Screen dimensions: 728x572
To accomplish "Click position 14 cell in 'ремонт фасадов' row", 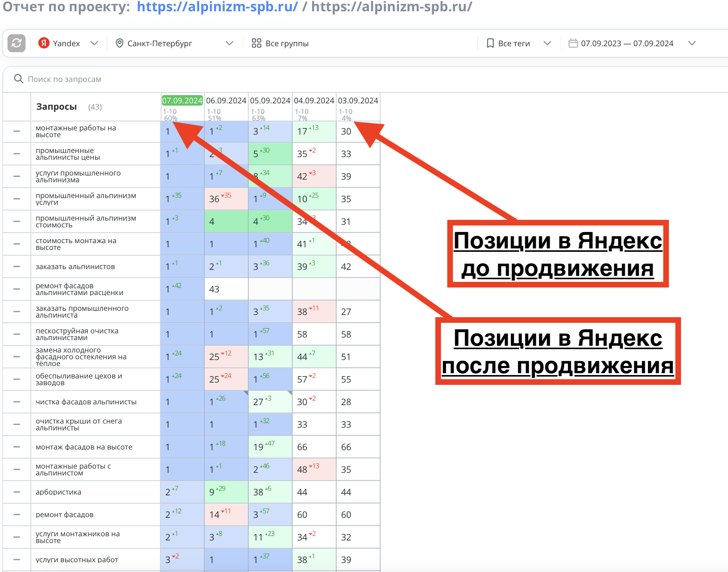I will tap(226, 514).
